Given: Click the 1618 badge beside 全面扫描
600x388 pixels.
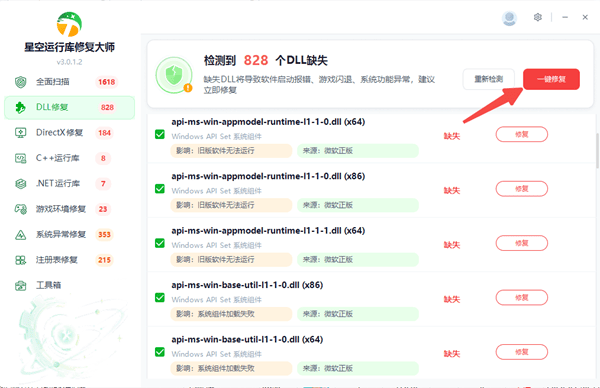Looking at the screenshot, I should point(106,82).
